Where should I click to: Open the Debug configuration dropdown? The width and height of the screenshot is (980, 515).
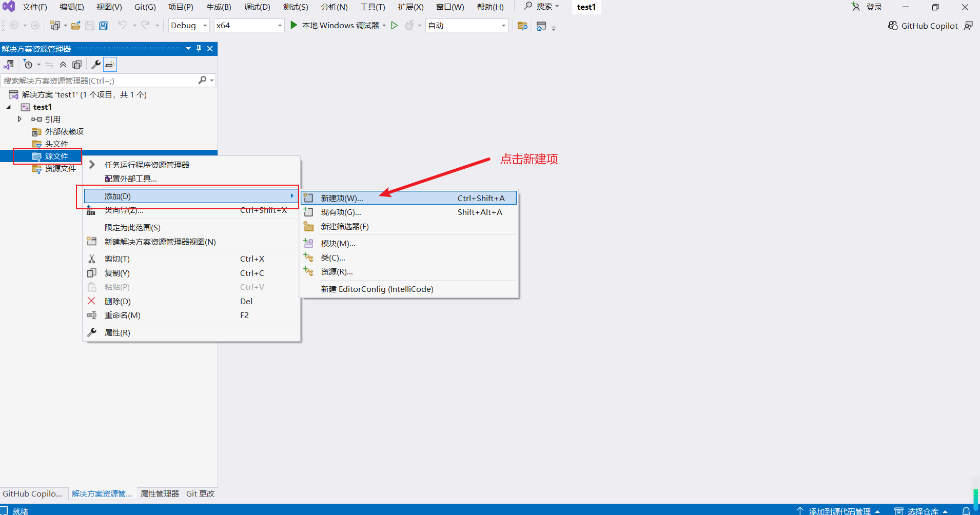coord(189,26)
